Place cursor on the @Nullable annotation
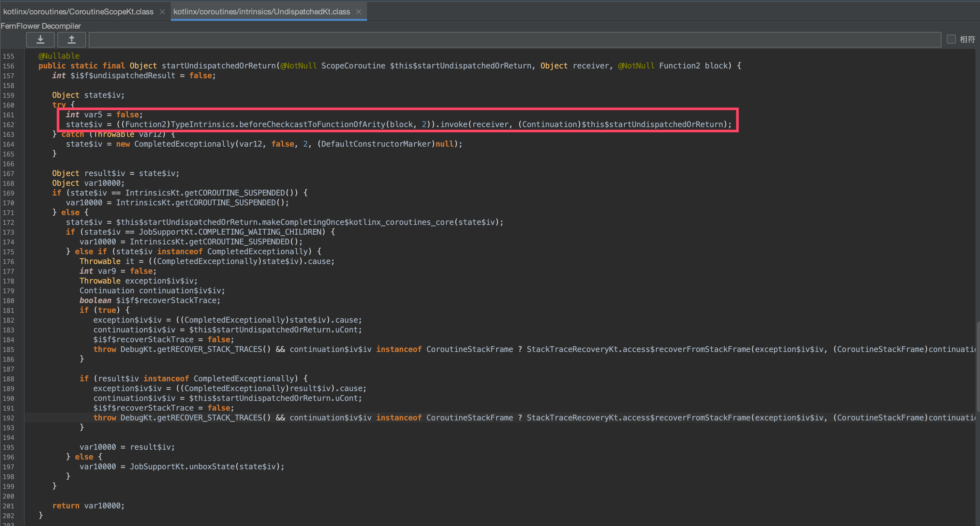Screen dimensions: 980x526 59,56
